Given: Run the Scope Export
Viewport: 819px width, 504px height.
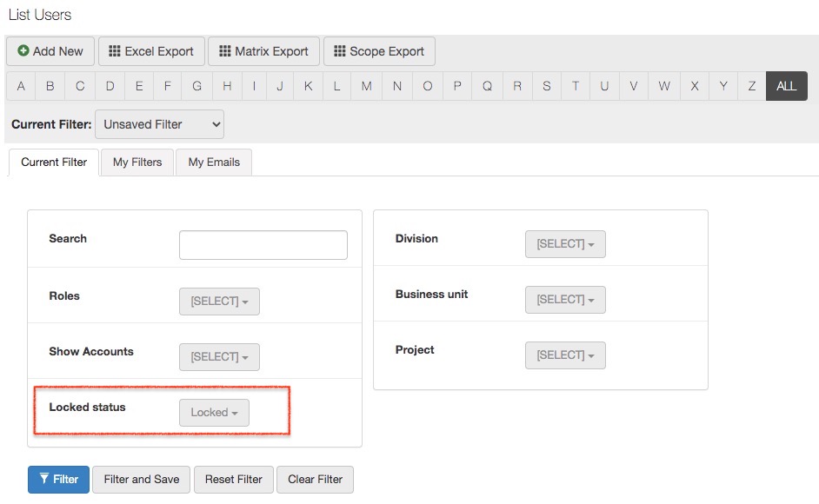Looking at the screenshot, I should [379, 51].
